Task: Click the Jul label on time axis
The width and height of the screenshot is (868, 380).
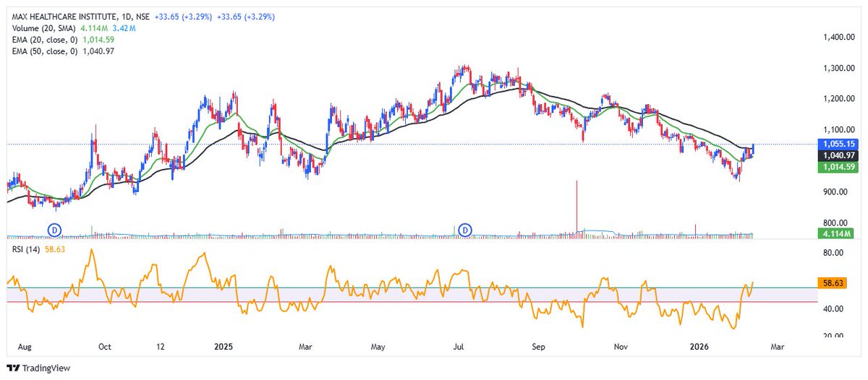Action: pos(458,347)
